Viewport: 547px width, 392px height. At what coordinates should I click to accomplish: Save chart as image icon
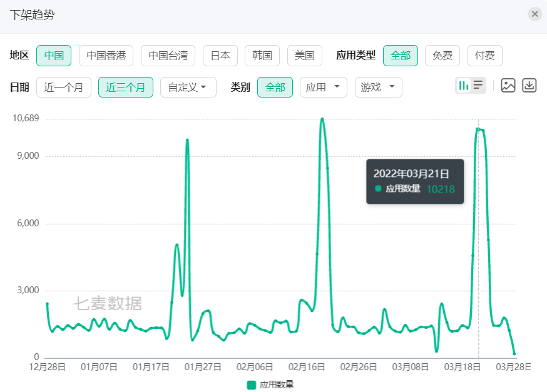tap(508, 86)
